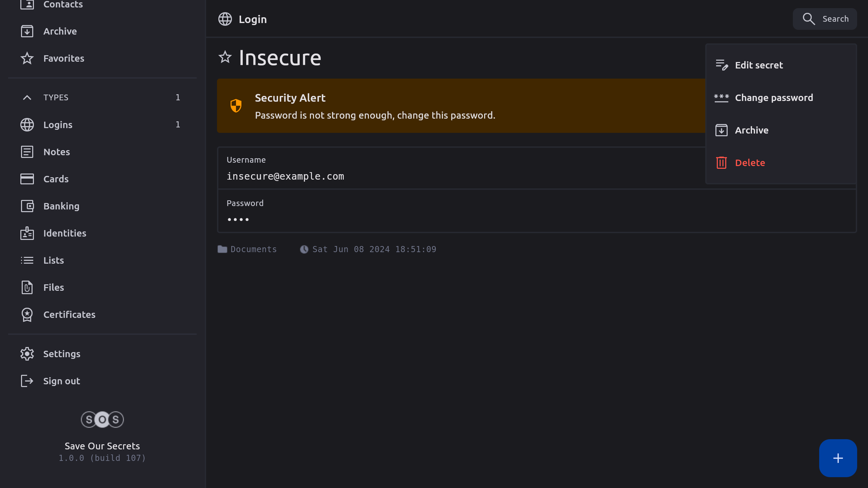The image size is (868, 488).
Task: Click the Files attachment icon
Action: point(27,287)
